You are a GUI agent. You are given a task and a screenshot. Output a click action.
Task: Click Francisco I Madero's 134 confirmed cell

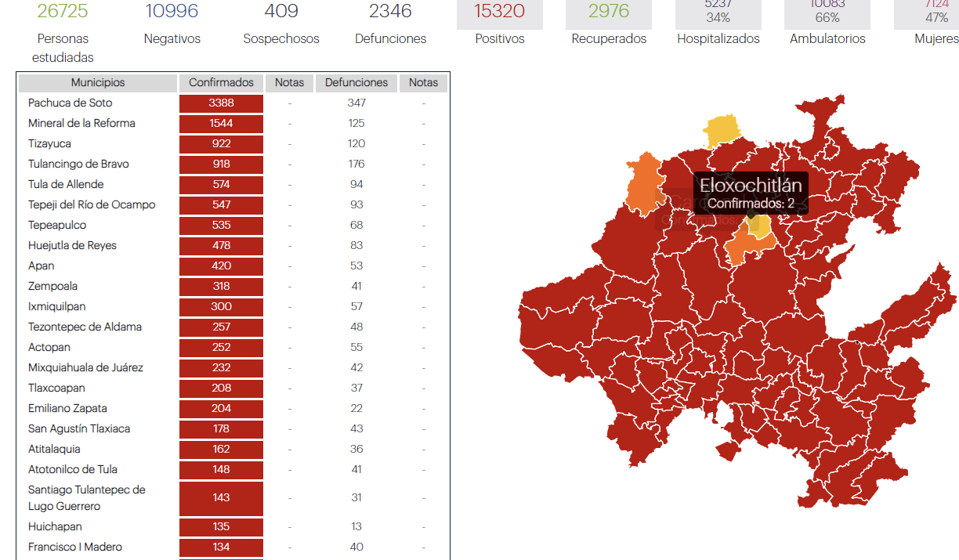coord(221,547)
